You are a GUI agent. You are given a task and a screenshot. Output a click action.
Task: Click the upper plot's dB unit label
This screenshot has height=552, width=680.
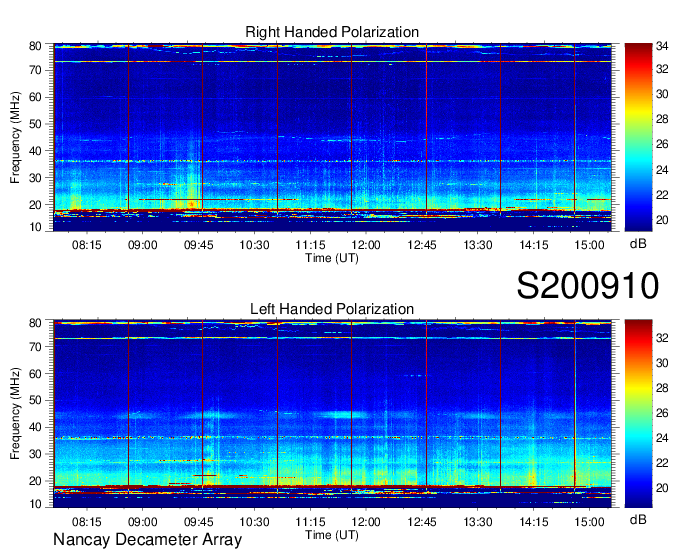pyautogui.click(x=638, y=244)
